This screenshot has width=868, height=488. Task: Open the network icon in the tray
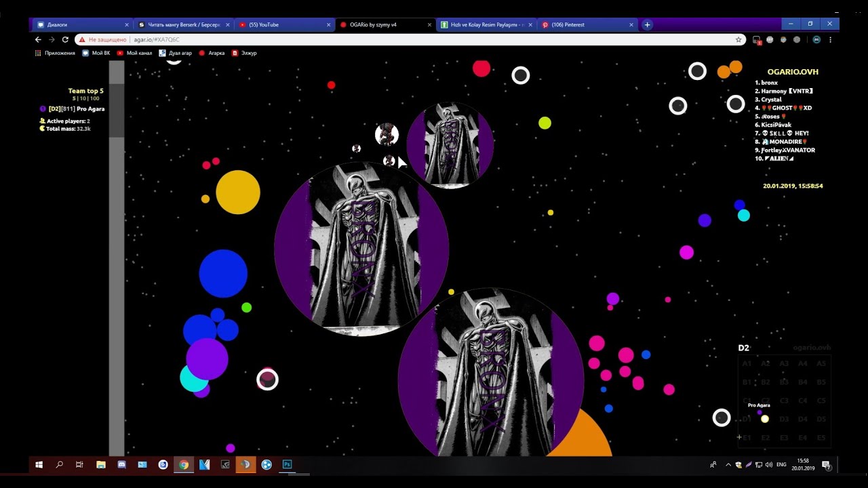(759, 465)
